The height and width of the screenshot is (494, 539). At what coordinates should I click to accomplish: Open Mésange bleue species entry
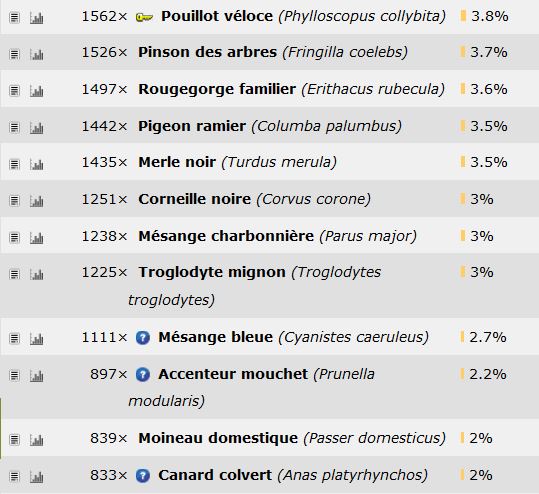click(216, 337)
